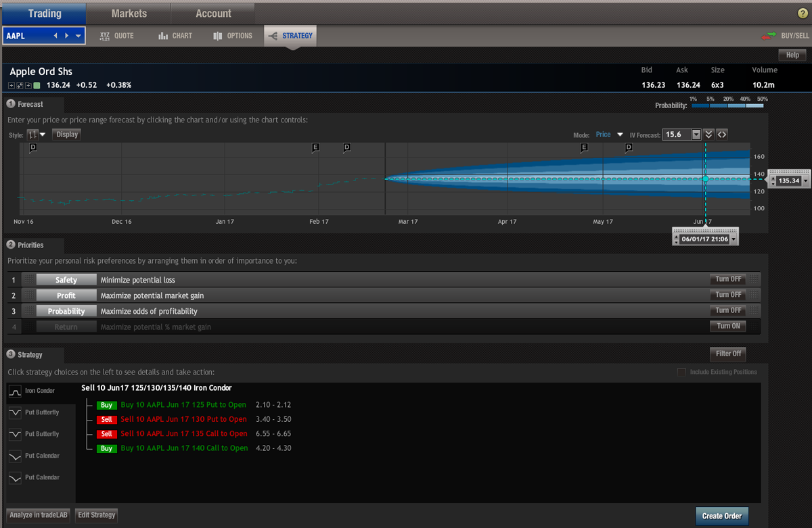812x528 pixels.
Task: Open the AAPL symbol dropdown arrow
Action: 78,36
